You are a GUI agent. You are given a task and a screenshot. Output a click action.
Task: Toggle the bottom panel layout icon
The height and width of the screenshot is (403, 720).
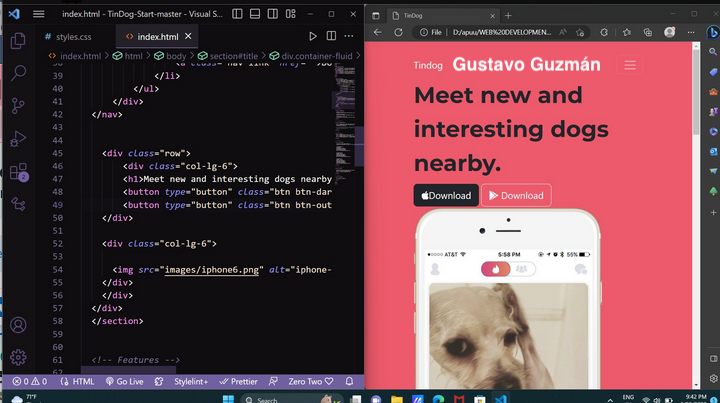(x=255, y=14)
